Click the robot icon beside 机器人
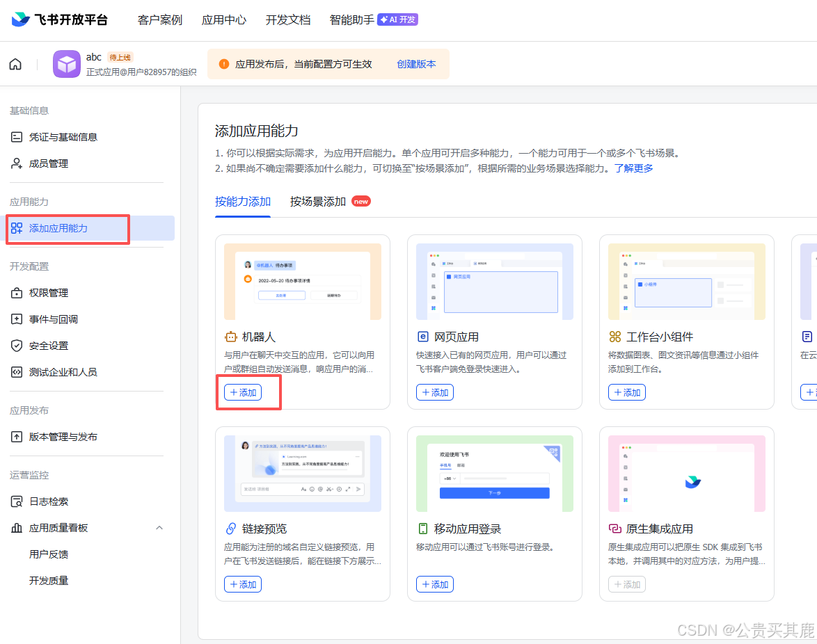This screenshot has height=644, width=817. 230,337
